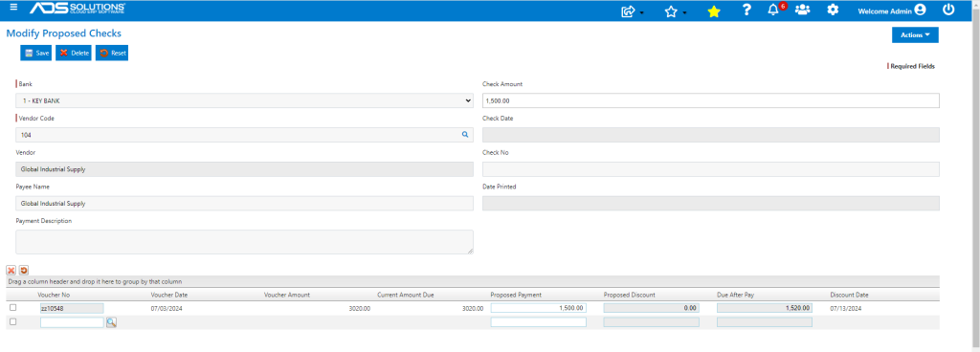Open settings gear icon

tap(833, 10)
